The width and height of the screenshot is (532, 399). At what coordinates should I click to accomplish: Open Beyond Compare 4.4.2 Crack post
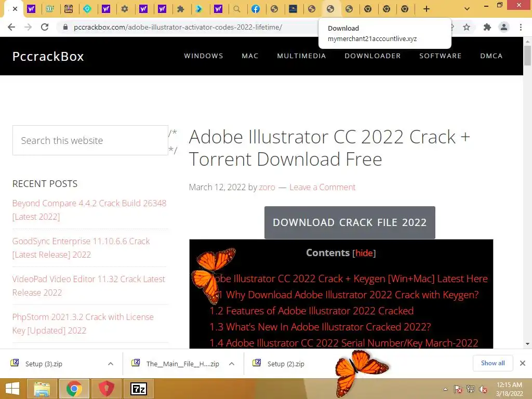click(89, 210)
